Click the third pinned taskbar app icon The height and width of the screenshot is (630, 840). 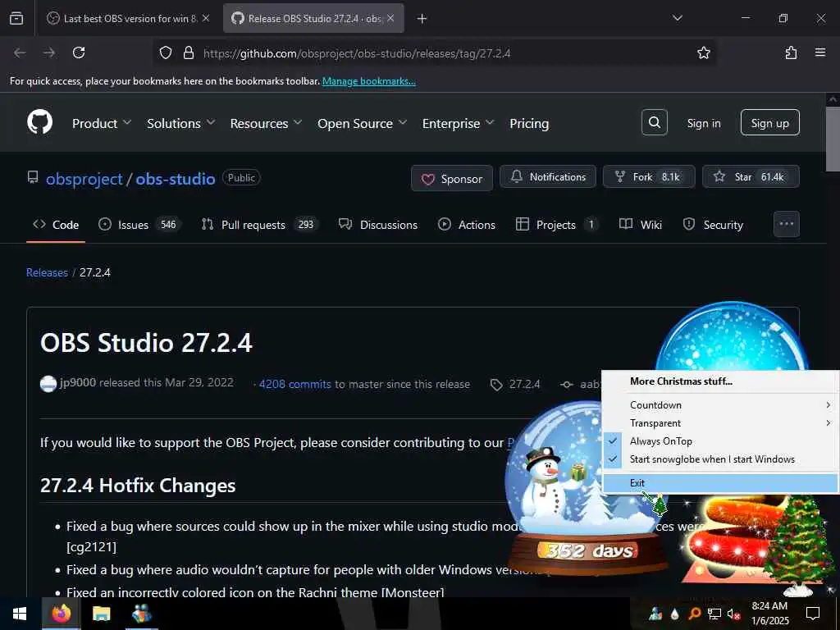141,614
